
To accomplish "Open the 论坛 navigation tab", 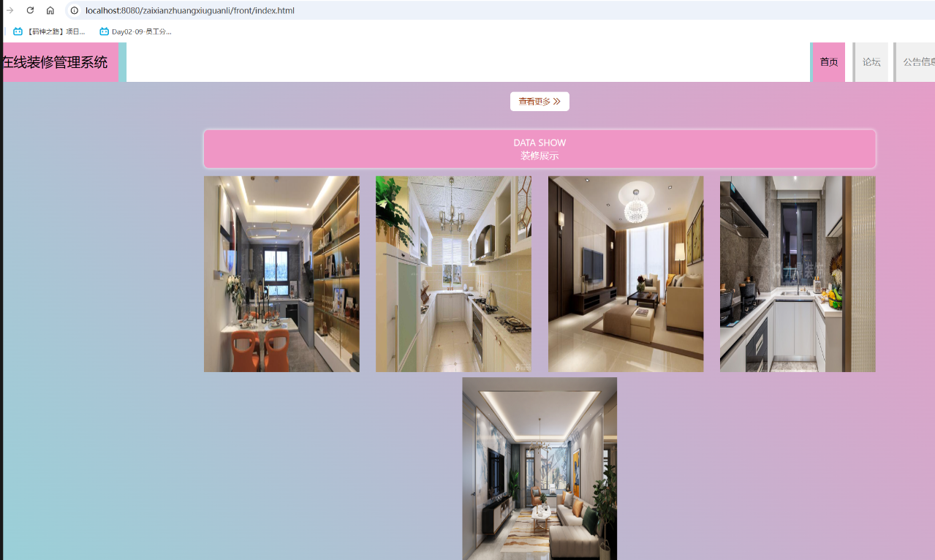I will click(871, 62).
